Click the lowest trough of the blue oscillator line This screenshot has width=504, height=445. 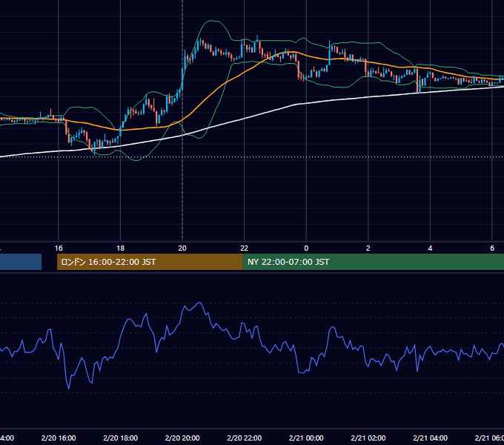(x=69, y=389)
